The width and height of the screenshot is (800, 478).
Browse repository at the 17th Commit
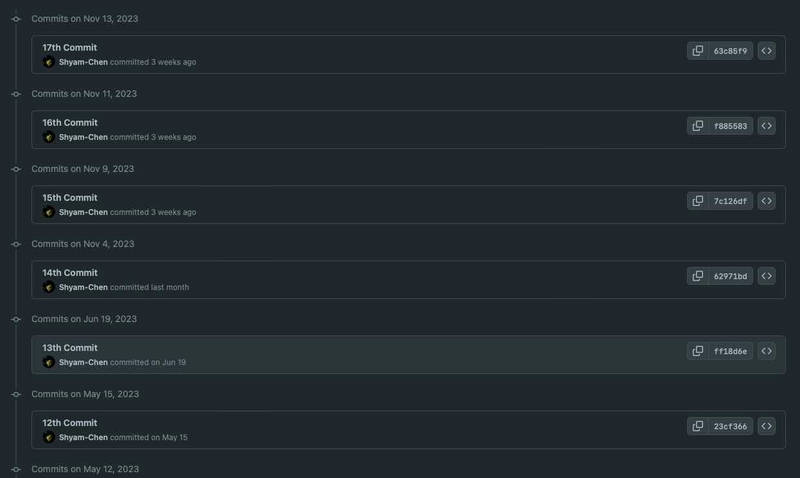point(766,51)
